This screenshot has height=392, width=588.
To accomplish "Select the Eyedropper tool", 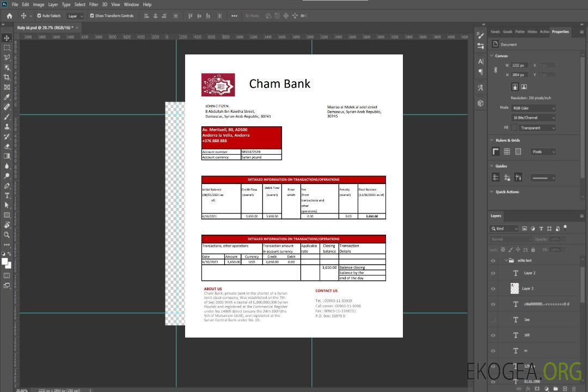I will click(7, 97).
